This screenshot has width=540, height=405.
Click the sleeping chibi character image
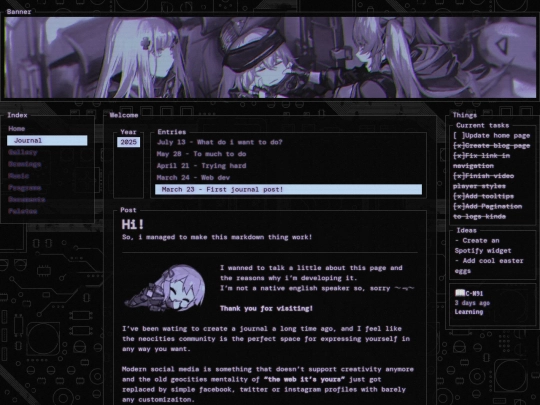(x=165, y=288)
